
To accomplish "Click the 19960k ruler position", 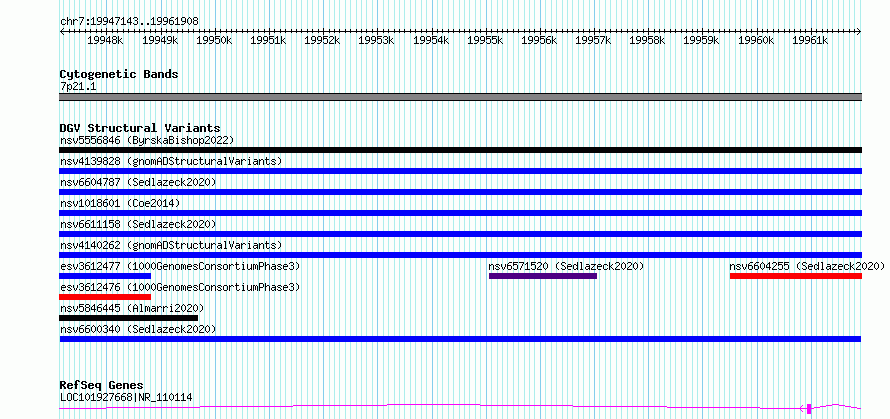I will [757, 41].
